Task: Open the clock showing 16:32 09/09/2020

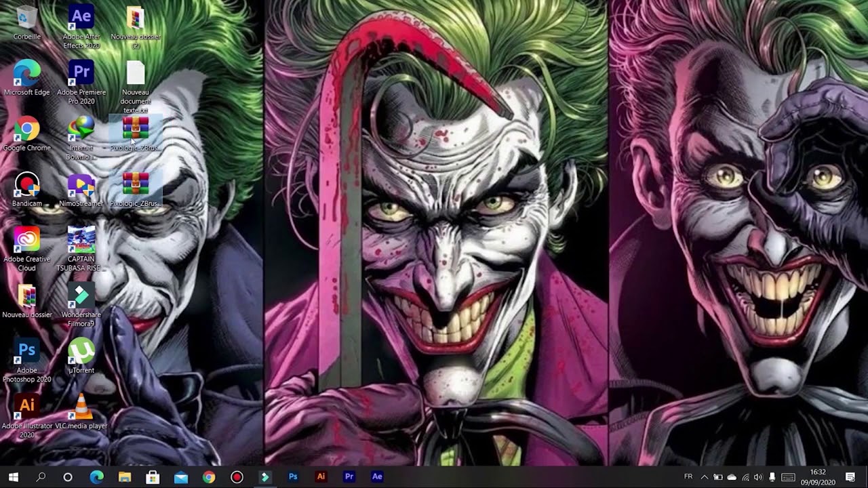Action: click(x=818, y=477)
